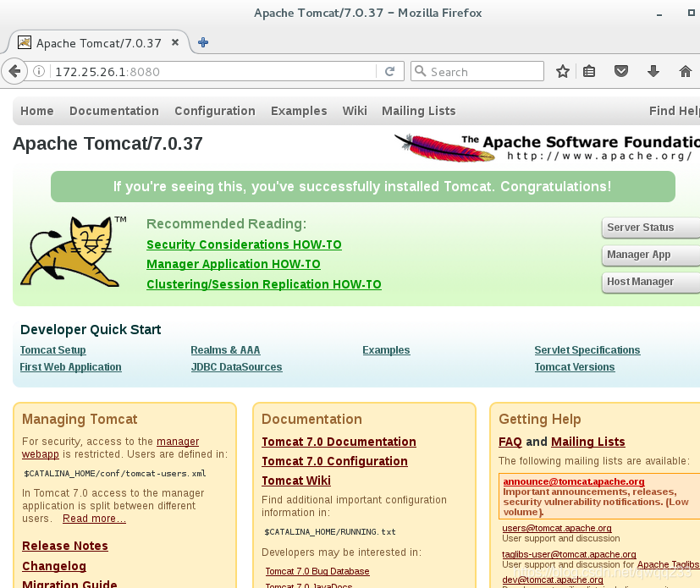Save page to Pocket icon
This screenshot has width=700, height=588.
[x=621, y=71]
